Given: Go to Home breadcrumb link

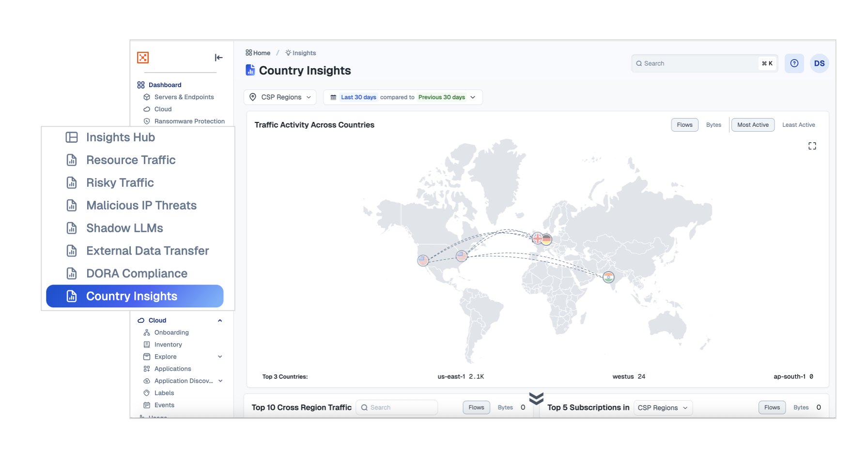Looking at the screenshot, I should pyautogui.click(x=258, y=53).
